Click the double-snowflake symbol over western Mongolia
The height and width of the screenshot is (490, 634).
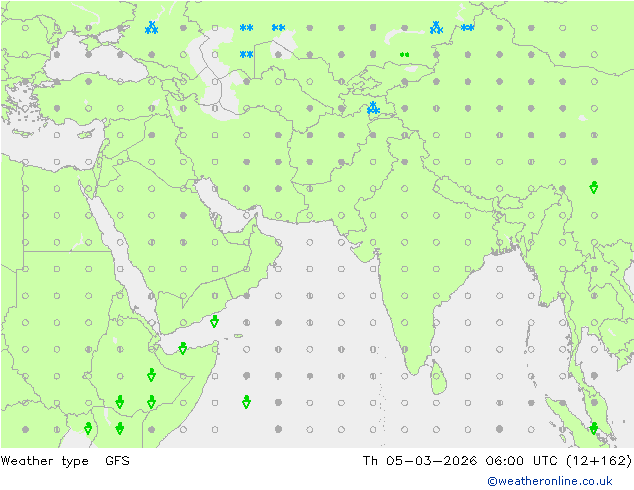(x=467, y=27)
